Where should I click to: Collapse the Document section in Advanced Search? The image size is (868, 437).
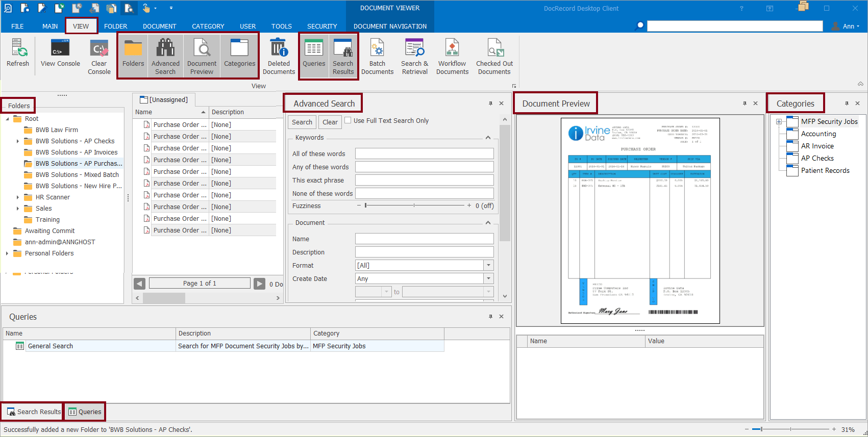tap(488, 223)
